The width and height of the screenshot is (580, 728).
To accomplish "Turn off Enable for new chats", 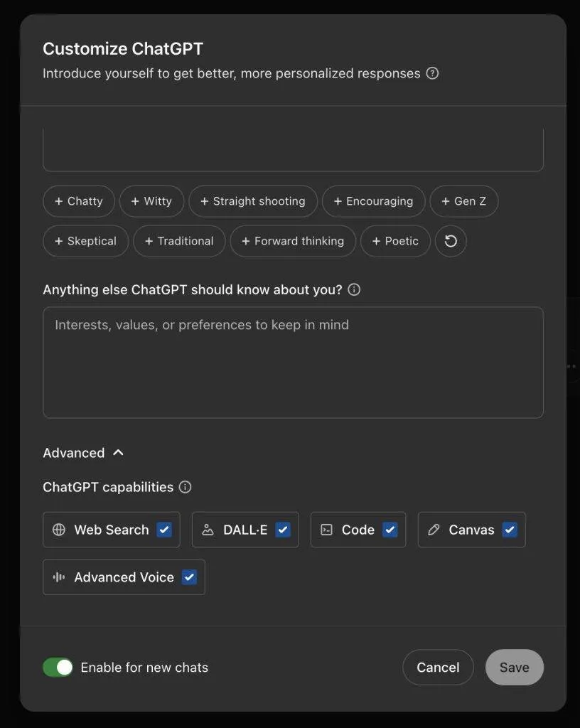I will (58, 668).
